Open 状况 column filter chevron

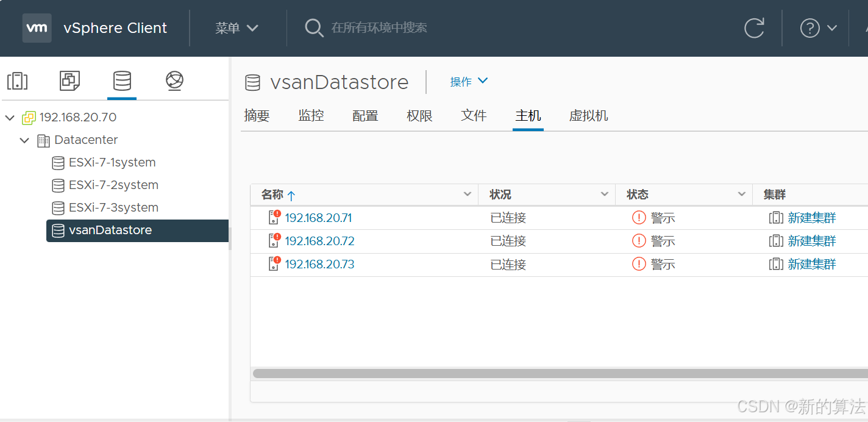click(605, 195)
